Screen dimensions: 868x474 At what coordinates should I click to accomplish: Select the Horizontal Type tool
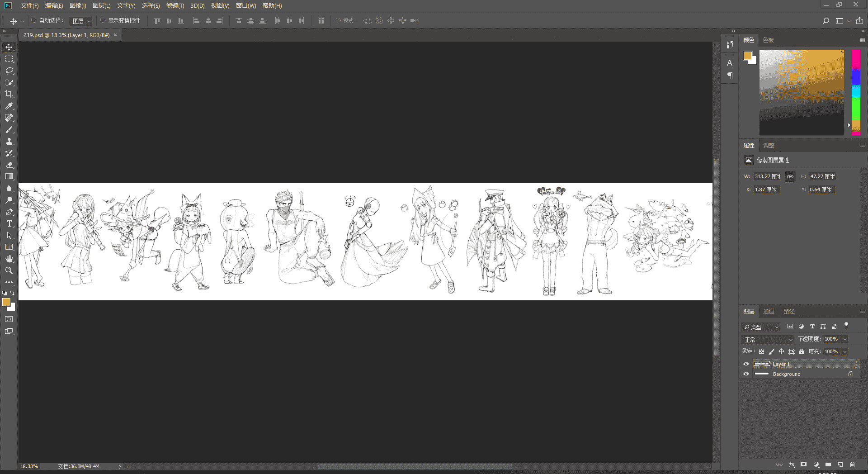click(x=9, y=223)
